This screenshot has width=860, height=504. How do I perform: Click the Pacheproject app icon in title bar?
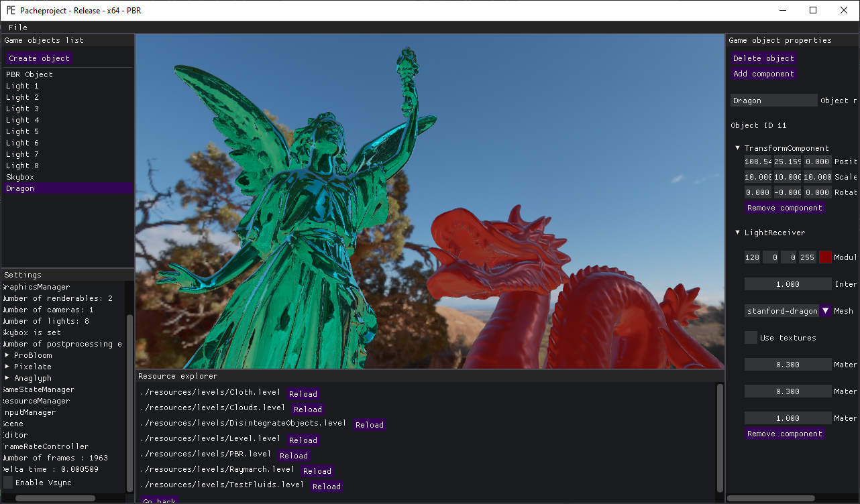point(11,10)
